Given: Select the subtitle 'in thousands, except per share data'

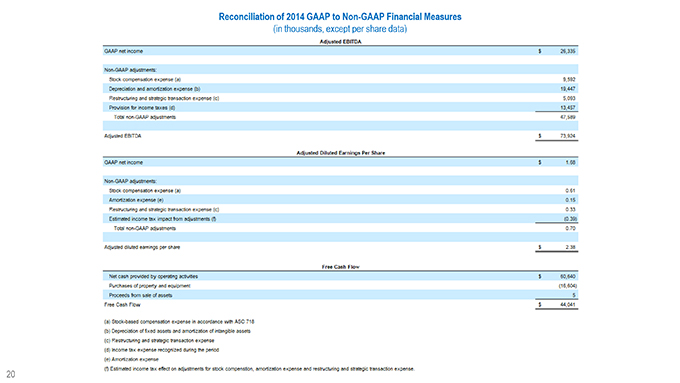Looking at the screenshot, I should (340, 29).
